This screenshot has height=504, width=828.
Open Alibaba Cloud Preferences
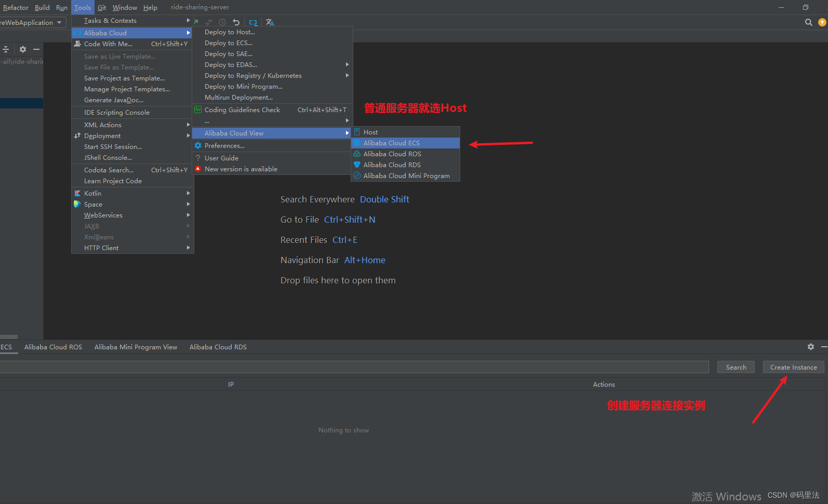click(x=272, y=146)
